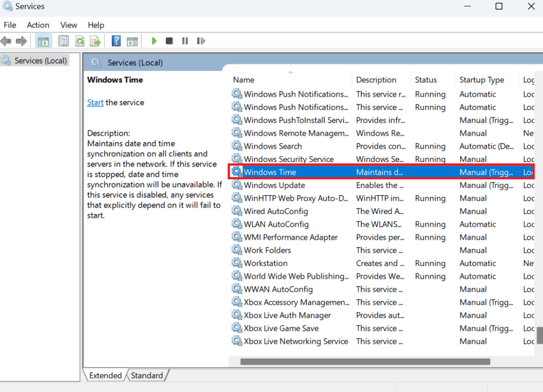The image size is (543, 392).
Task: Sort services by Name column header
Action: point(244,80)
